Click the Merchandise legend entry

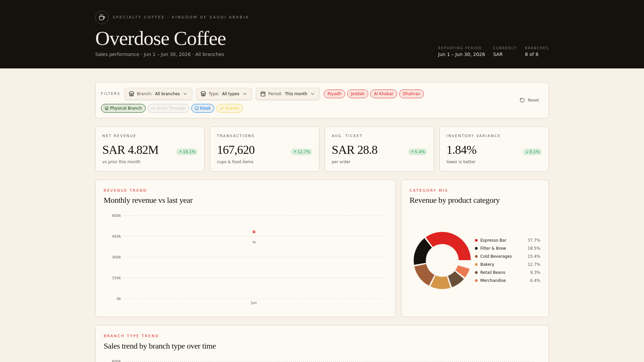click(x=507, y=281)
